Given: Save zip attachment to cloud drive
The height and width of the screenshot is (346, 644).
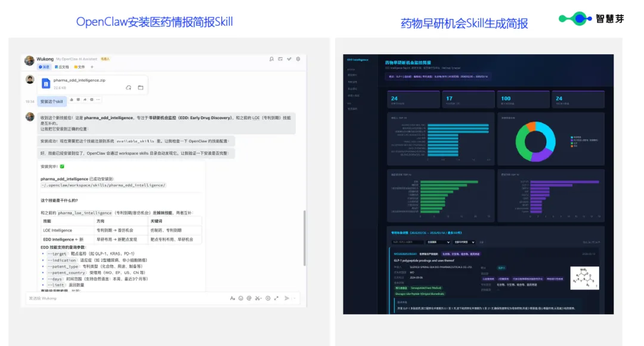Looking at the screenshot, I should click(x=129, y=88).
